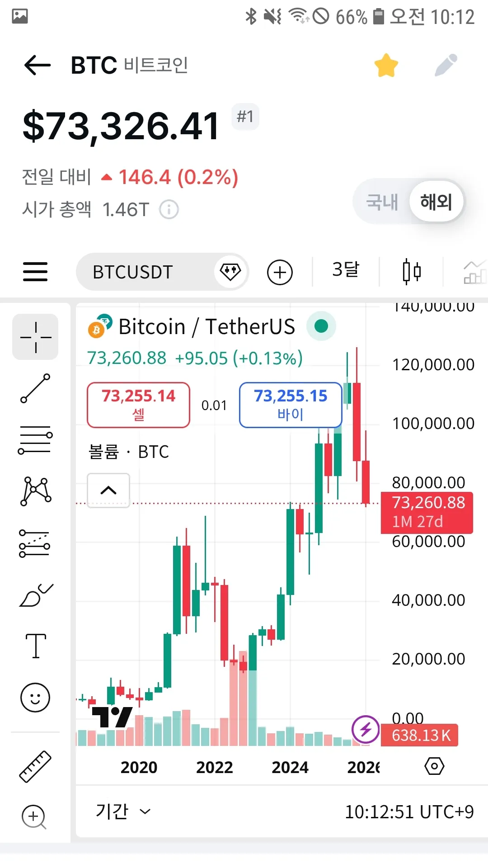Tap the 10:12:51 UTC+9 timezone label
This screenshot has height=868, width=488.
pos(409,812)
